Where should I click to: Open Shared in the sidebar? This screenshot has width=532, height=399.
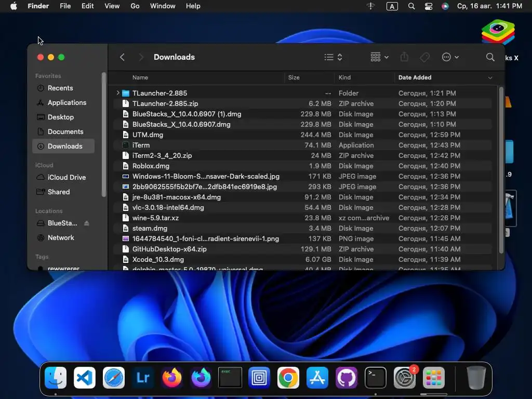coord(63,192)
